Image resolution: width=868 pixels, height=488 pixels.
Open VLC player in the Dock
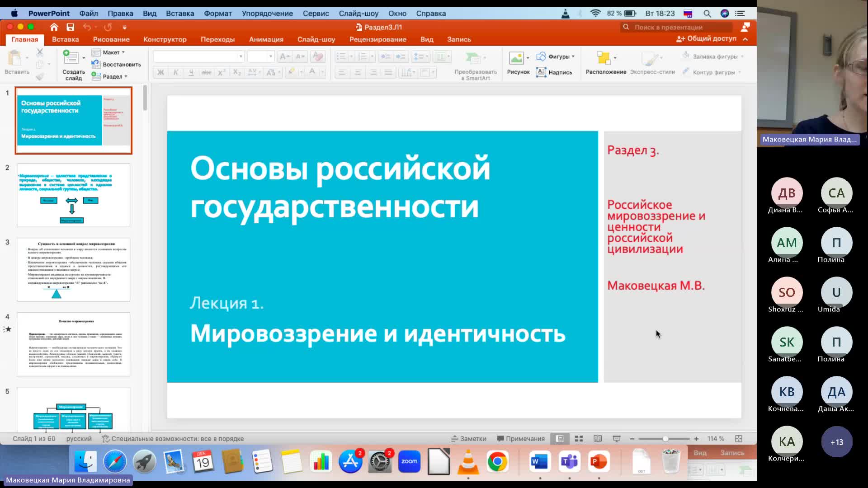(468, 462)
